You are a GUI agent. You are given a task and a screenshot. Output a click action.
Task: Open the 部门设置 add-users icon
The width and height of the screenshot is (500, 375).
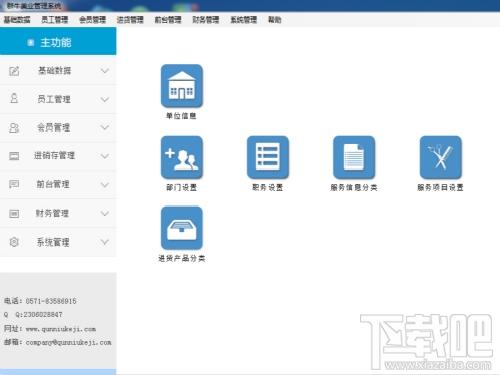point(182,157)
